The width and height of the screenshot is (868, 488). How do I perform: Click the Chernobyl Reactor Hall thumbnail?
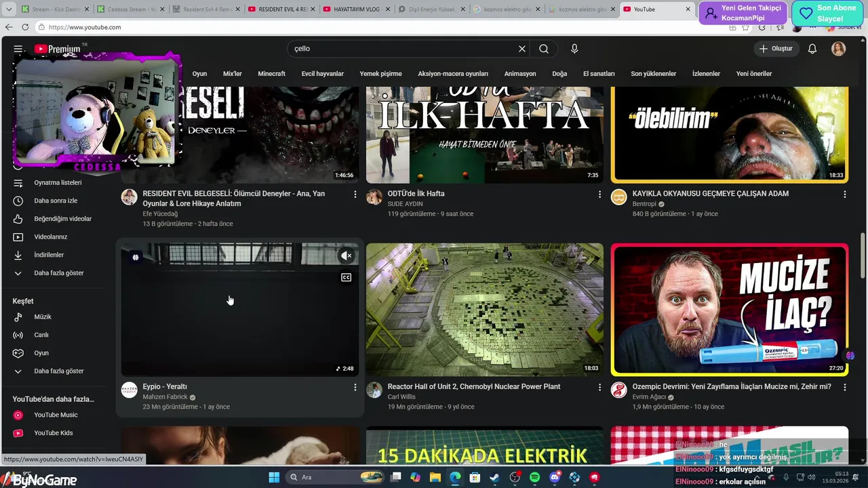485,310
